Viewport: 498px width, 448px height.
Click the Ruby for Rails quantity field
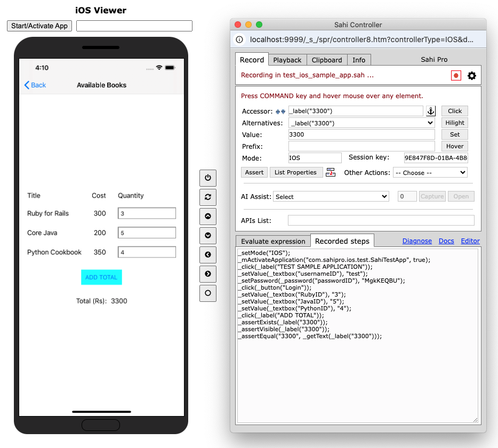coord(147,213)
